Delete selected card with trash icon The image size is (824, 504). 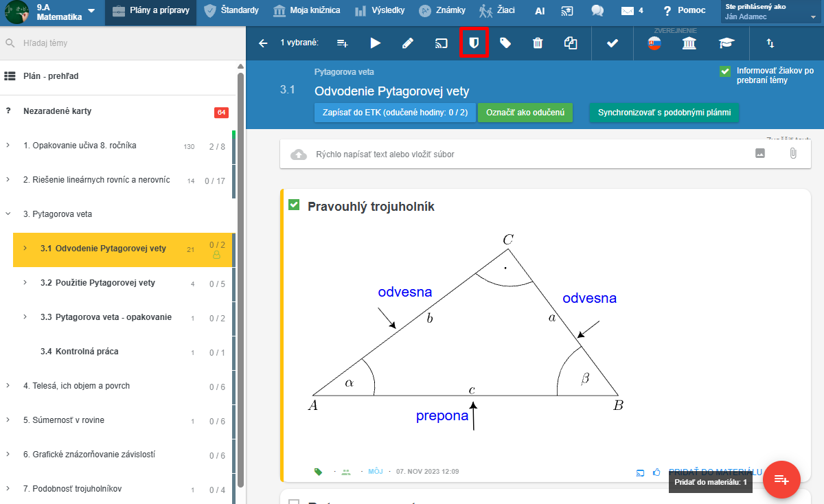538,43
